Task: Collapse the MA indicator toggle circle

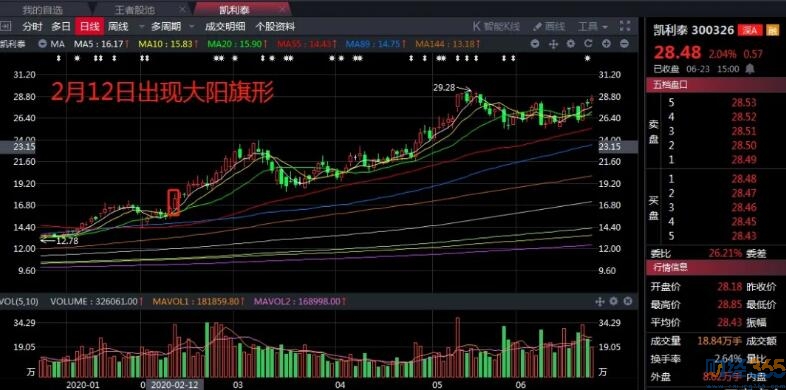Action: click(x=42, y=44)
